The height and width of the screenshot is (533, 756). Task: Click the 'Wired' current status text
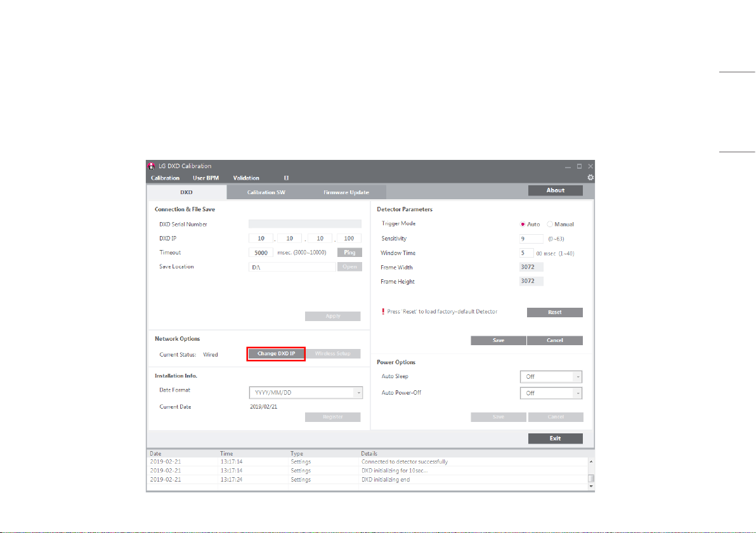click(210, 355)
